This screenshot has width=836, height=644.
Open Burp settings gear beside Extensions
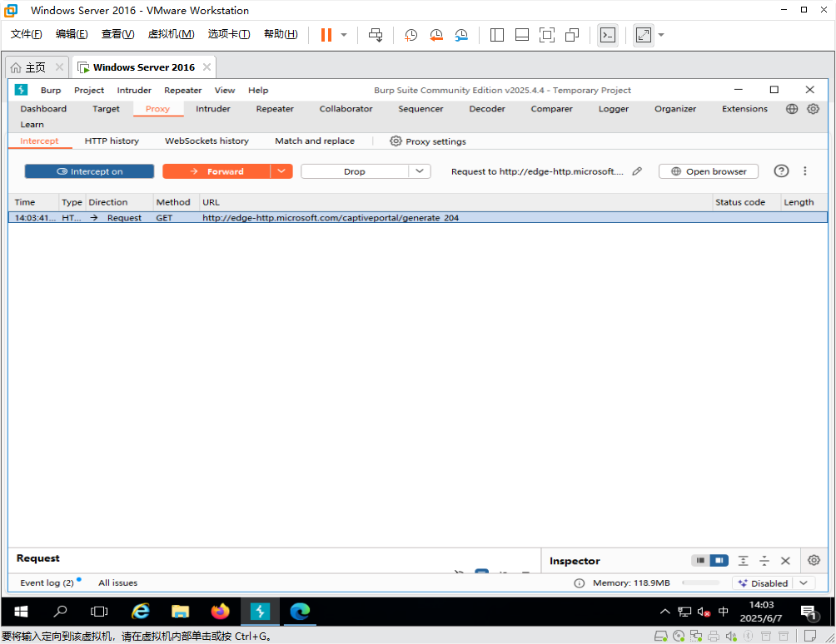click(x=813, y=109)
